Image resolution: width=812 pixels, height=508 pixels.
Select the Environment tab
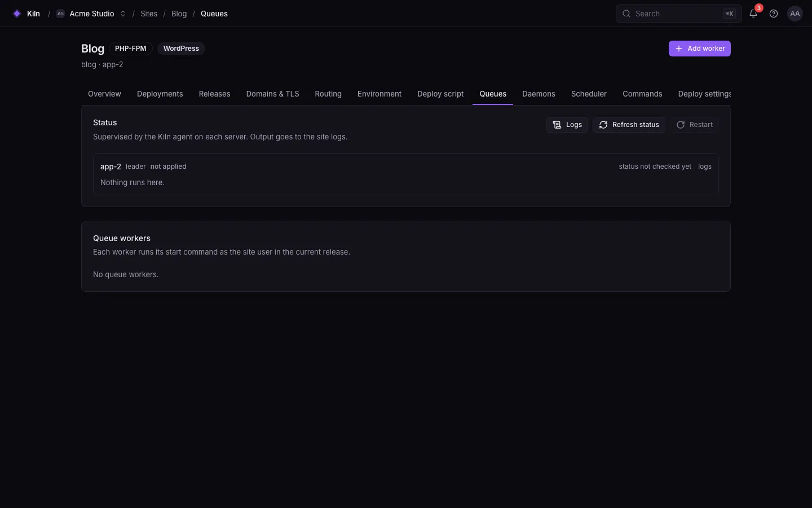379,94
